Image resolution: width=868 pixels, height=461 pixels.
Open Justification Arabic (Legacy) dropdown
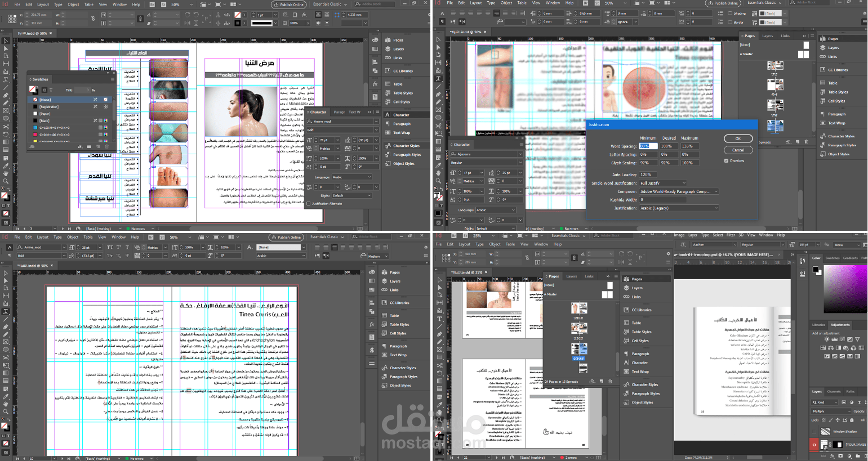[x=679, y=208]
